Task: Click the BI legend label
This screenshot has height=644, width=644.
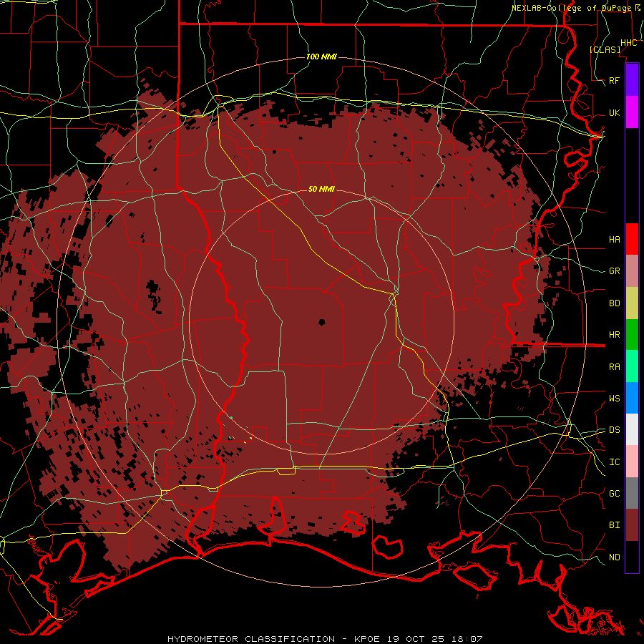Action: tap(614, 525)
